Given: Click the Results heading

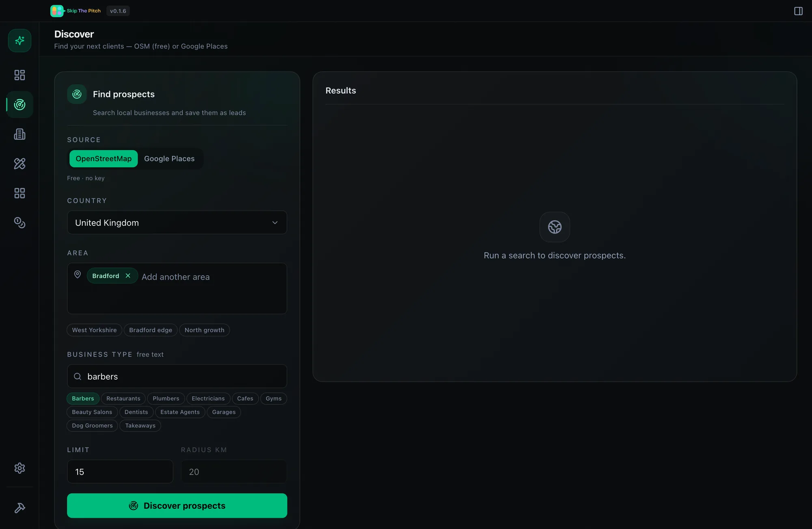Looking at the screenshot, I should [x=341, y=91].
